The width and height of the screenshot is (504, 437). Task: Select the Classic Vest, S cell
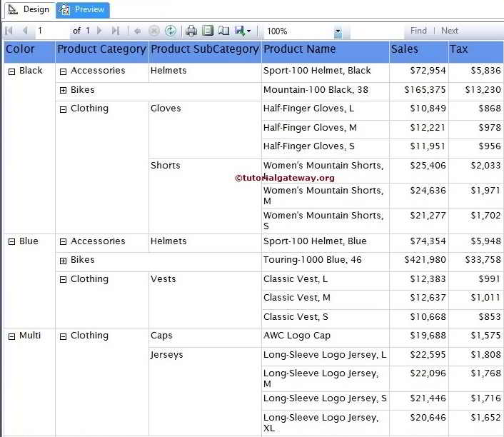[x=326, y=318]
